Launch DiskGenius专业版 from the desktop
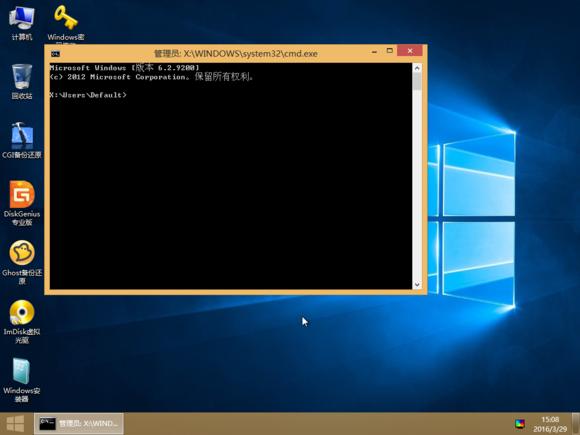Viewport: 580px width, 435px height. click(x=22, y=203)
